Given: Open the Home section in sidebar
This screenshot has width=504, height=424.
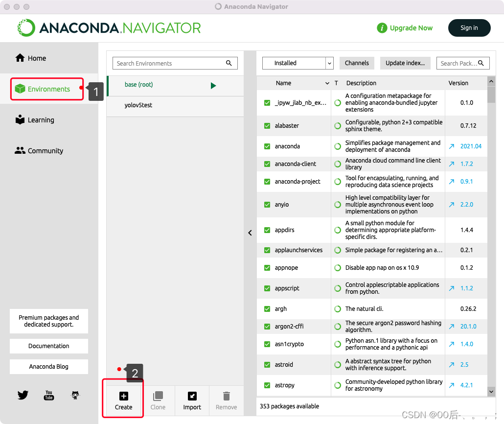Looking at the screenshot, I should tap(31, 58).
